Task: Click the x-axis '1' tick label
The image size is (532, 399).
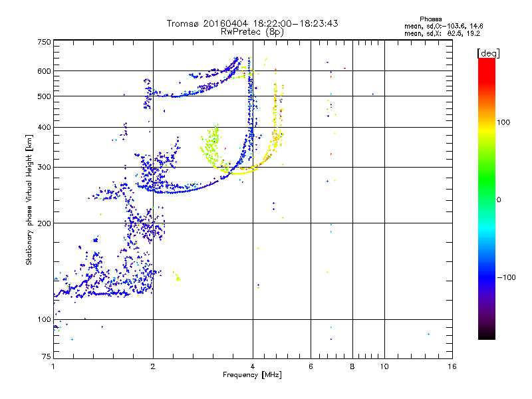Action: (x=53, y=366)
